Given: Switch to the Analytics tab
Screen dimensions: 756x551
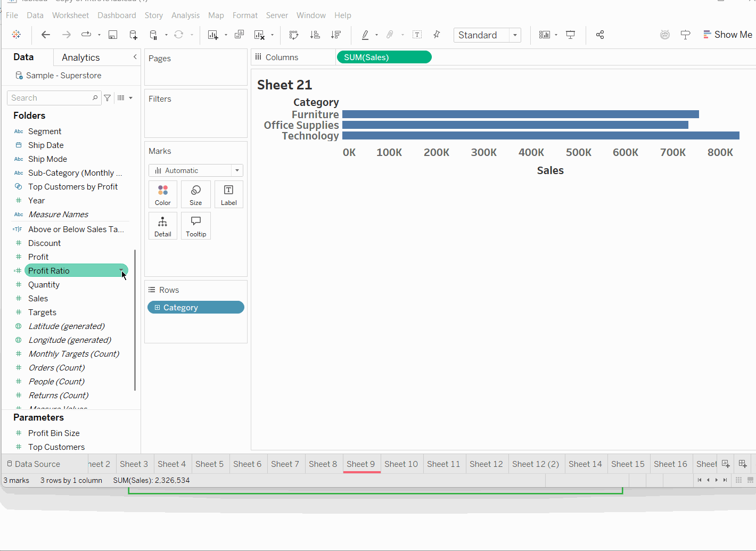Looking at the screenshot, I should click(81, 57).
